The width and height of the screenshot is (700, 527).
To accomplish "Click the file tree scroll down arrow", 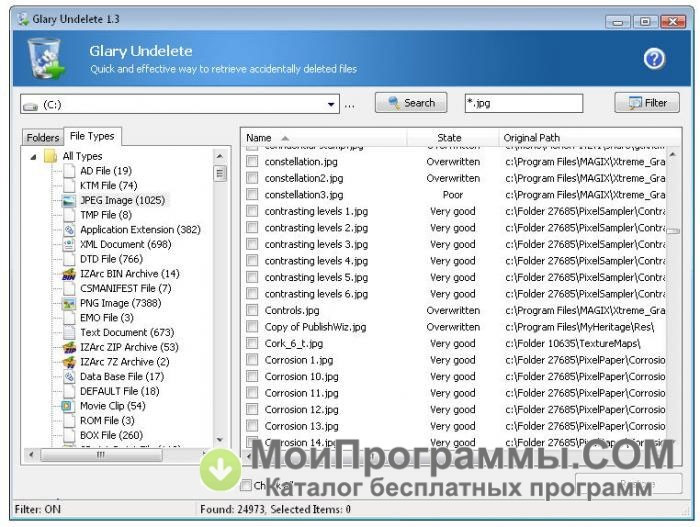I will point(219,439).
